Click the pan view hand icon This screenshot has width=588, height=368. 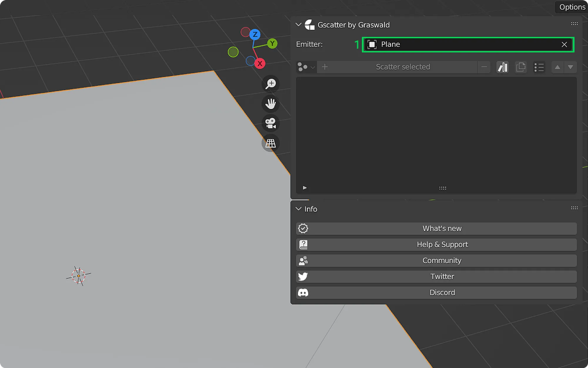tap(270, 104)
